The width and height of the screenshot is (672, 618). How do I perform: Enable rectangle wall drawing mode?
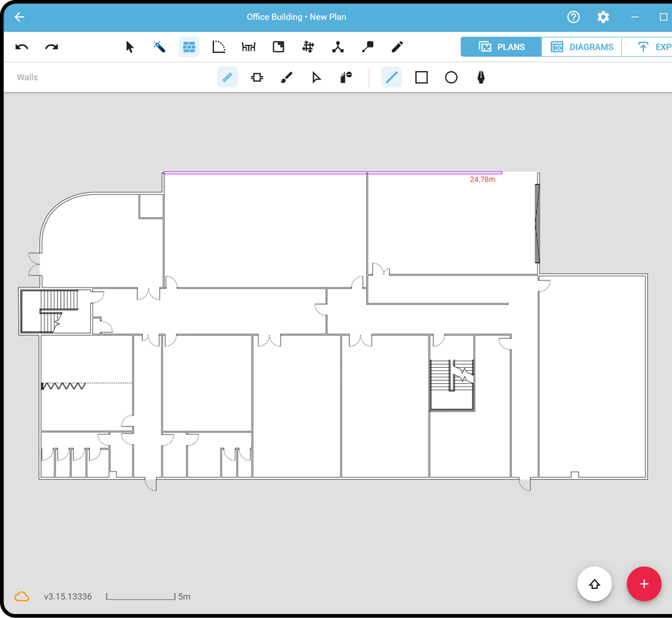[x=421, y=77]
